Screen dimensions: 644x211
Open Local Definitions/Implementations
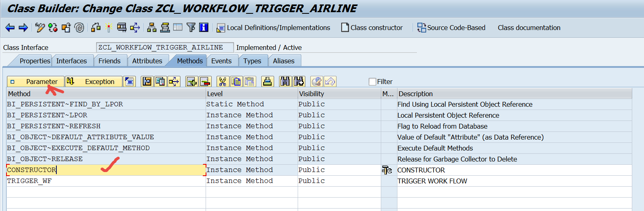click(x=273, y=28)
